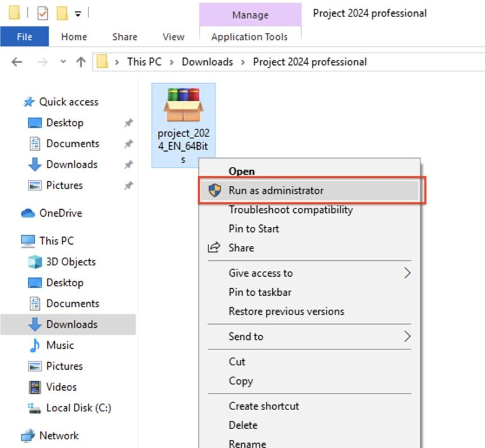
Task: Open the File tab
Action: click(x=25, y=37)
